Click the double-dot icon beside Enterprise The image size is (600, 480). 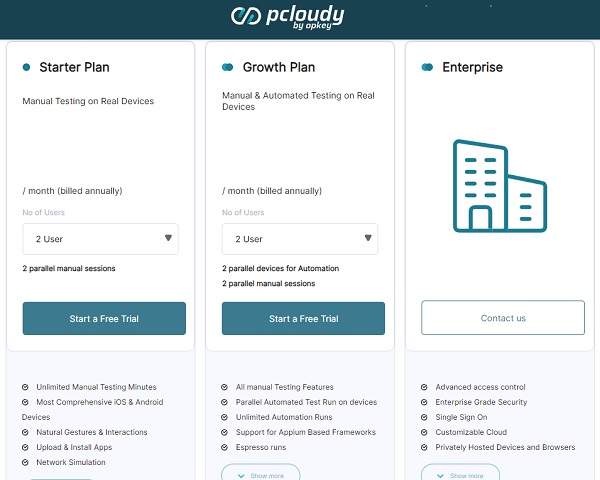(427, 67)
